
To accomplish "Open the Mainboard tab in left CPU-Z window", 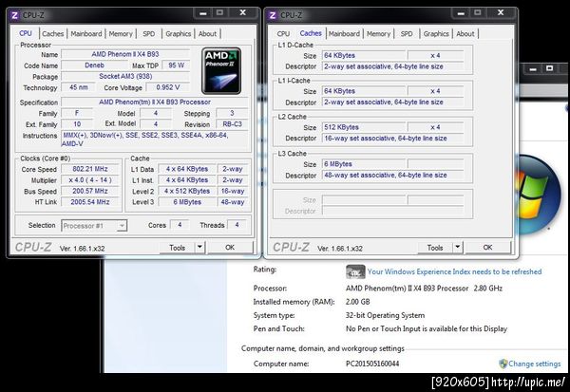I will 86,34.
